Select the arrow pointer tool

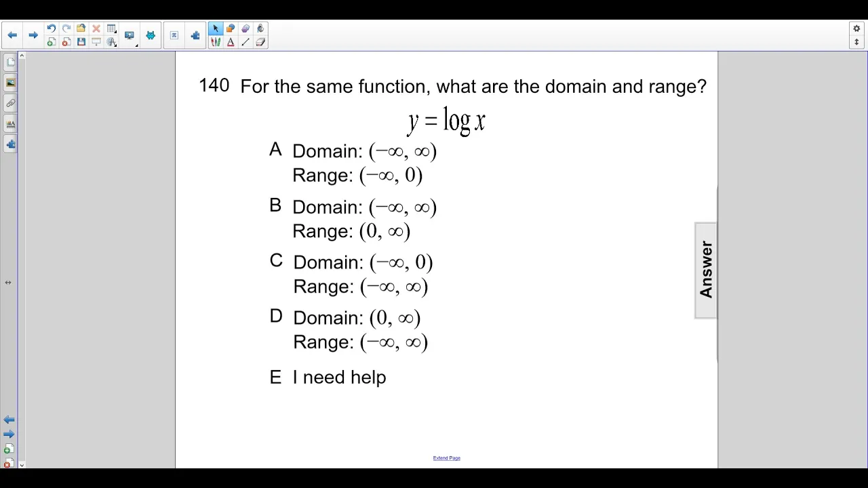[216, 28]
